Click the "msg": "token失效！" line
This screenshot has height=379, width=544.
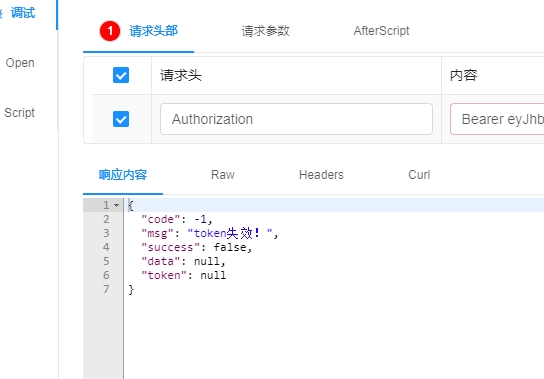(210, 233)
